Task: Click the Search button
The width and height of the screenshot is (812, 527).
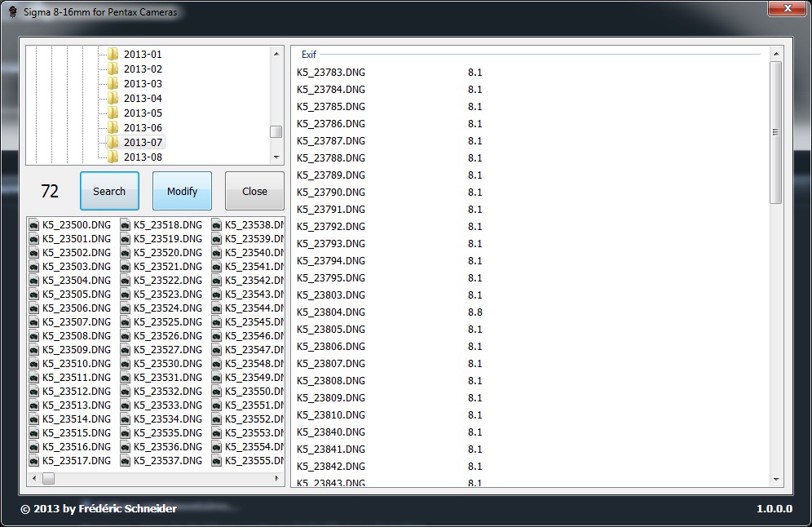Action: coord(109,191)
